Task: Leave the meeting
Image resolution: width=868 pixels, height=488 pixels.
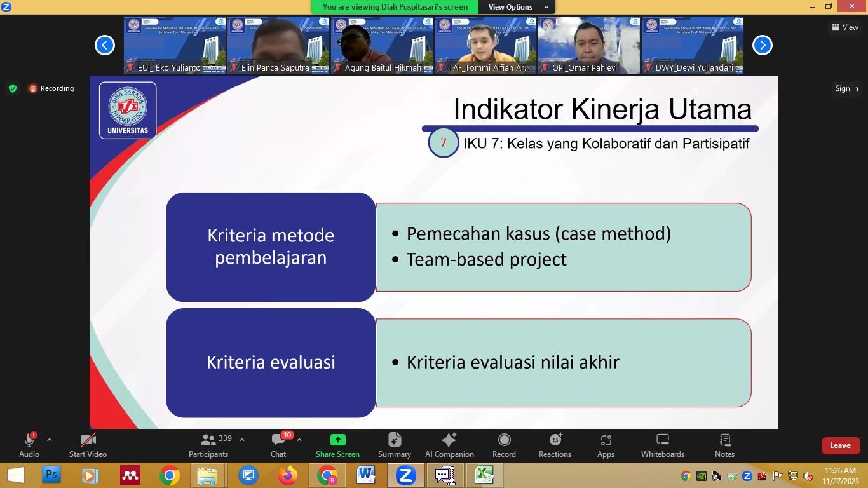Action: coord(840,445)
